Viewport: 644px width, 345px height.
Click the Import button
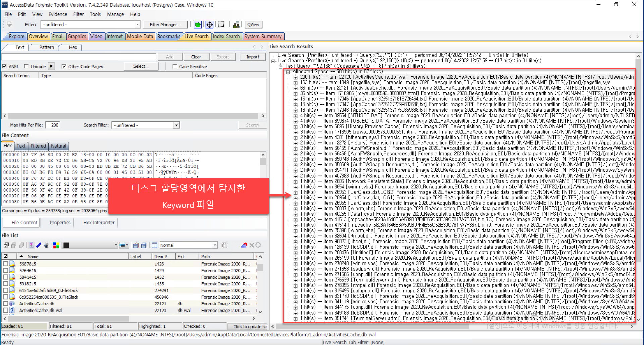click(x=253, y=57)
